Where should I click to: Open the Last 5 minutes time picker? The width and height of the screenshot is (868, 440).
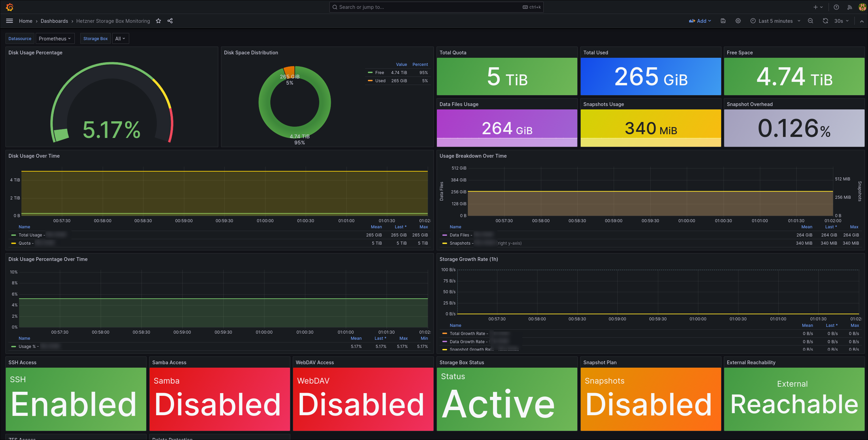coord(776,21)
